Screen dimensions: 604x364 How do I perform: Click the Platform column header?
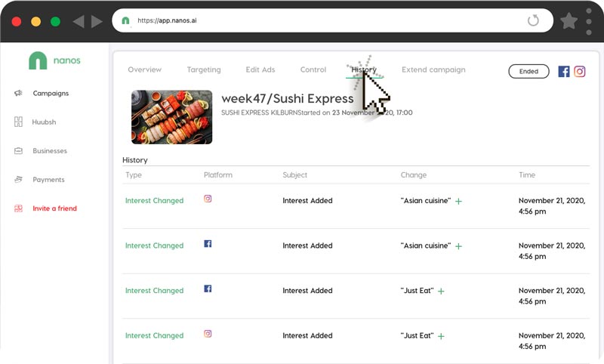218,175
